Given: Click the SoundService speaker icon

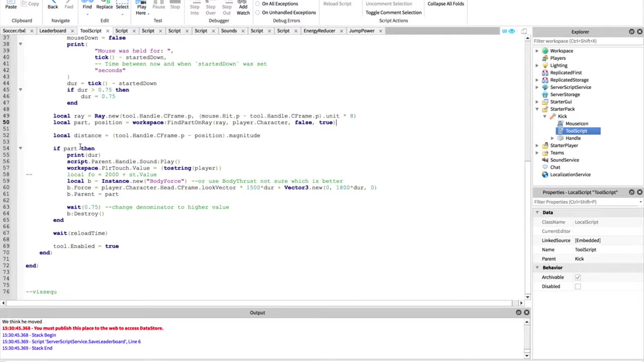Looking at the screenshot, I should [x=545, y=160].
